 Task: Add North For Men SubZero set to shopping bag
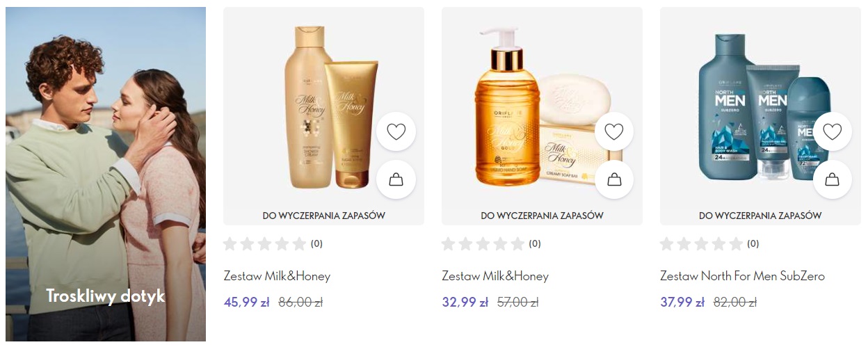tap(833, 180)
